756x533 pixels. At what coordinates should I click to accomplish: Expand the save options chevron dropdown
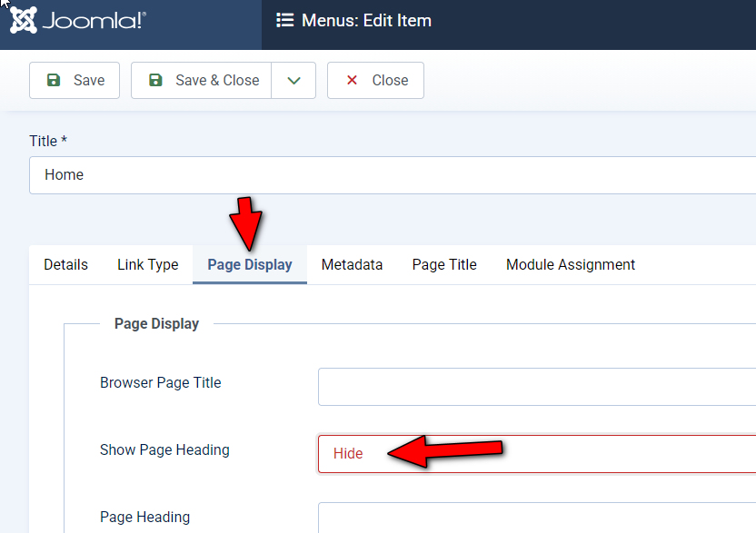point(293,80)
